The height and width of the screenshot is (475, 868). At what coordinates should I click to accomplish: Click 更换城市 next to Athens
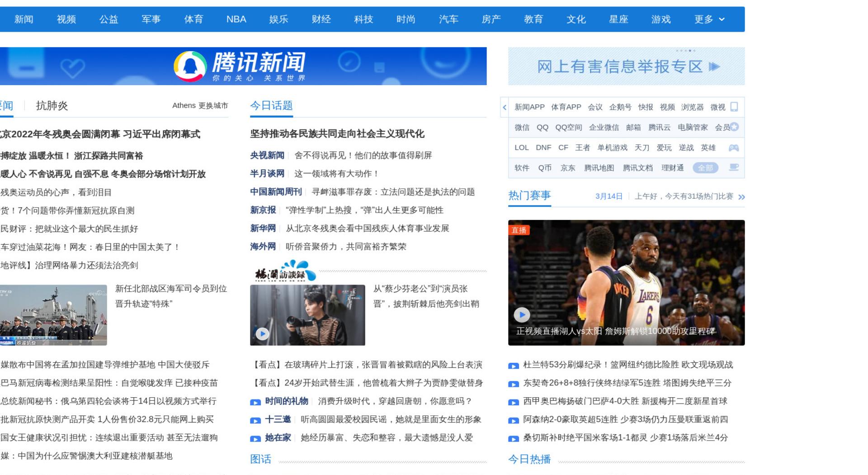pyautogui.click(x=213, y=105)
